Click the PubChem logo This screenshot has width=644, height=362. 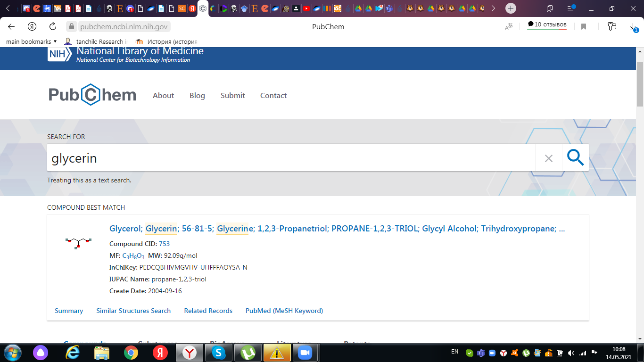click(x=92, y=95)
